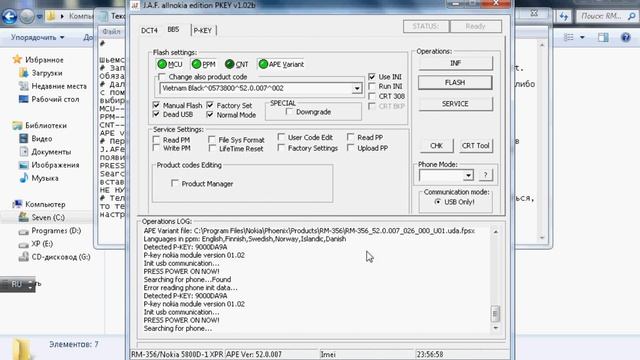Click RU language indicator

(16, 284)
